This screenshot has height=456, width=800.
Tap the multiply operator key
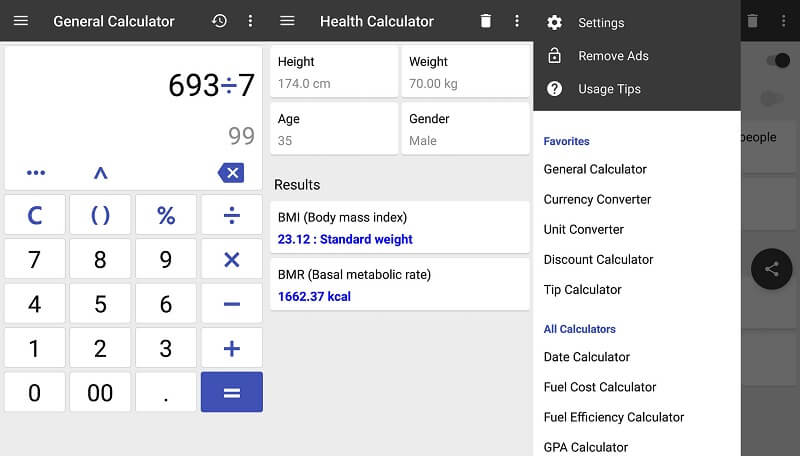pos(232,260)
